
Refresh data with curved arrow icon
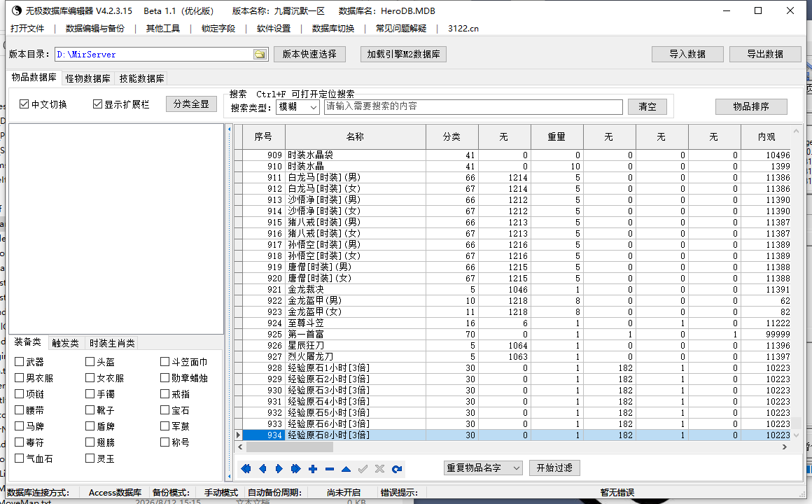point(397,469)
